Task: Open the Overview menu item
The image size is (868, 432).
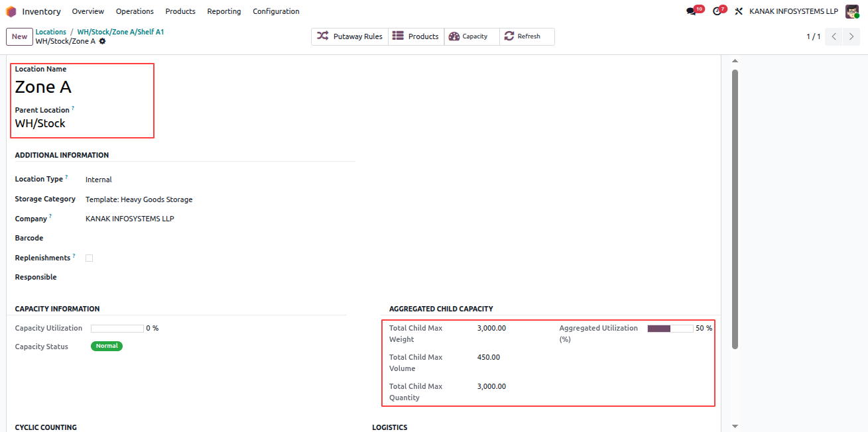Action: (x=88, y=11)
